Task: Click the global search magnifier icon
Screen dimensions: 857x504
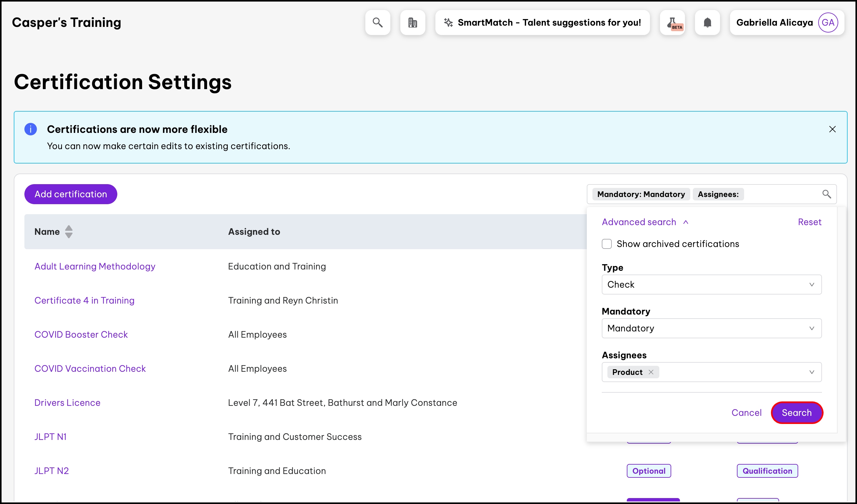Action: click(378, 23)
